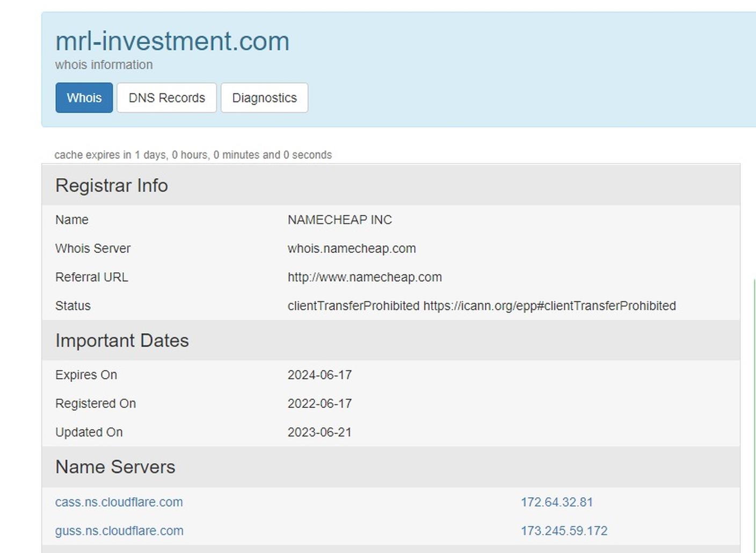This screenshot has height=553, width=756.
Task: Select the updated date 2023-06-21
Action: tap(319, 432)
